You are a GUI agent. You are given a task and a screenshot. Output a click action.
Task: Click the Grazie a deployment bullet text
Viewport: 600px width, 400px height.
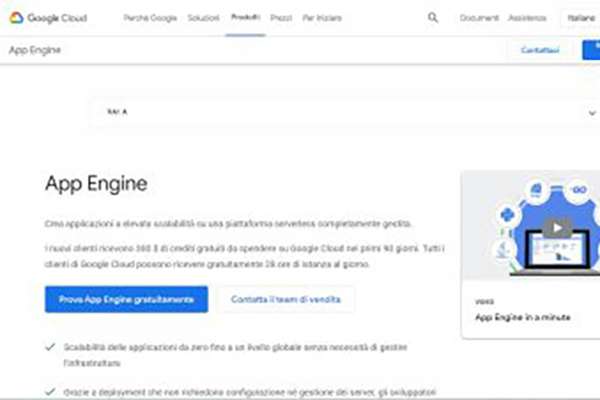tap(249, 392)
